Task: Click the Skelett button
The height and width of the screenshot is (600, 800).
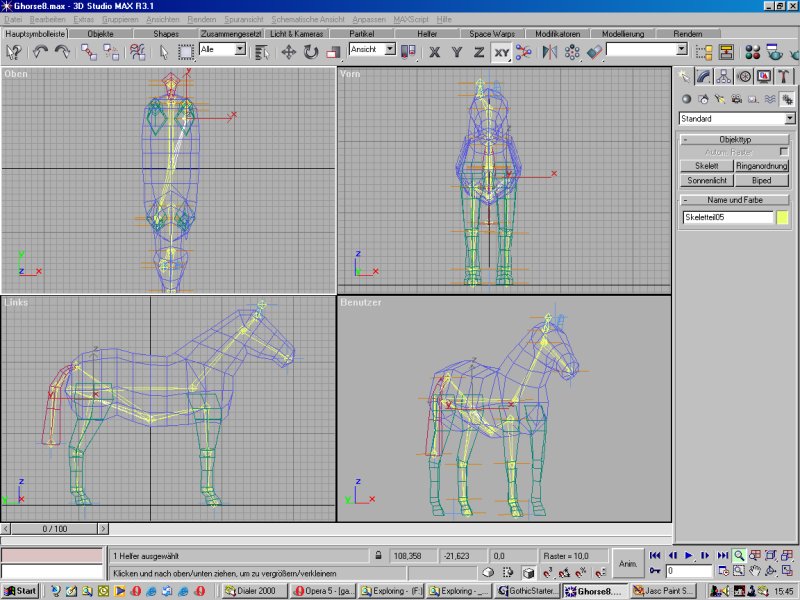Action: coord(706,165)
